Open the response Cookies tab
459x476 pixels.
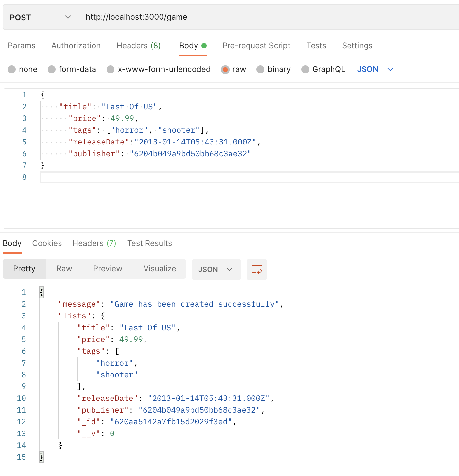47,243
